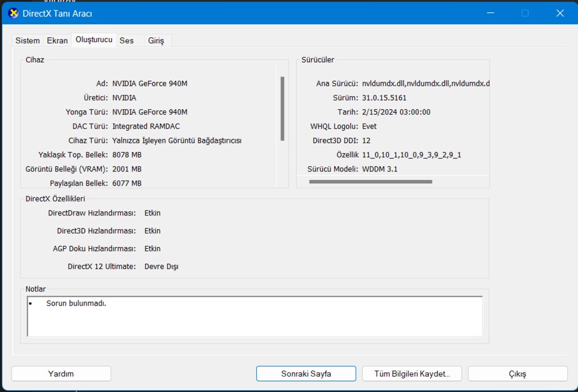Click the Sürücüler panel horizontal scrollbar
Screen dimensions: 578x392
[x=370, y=182]
